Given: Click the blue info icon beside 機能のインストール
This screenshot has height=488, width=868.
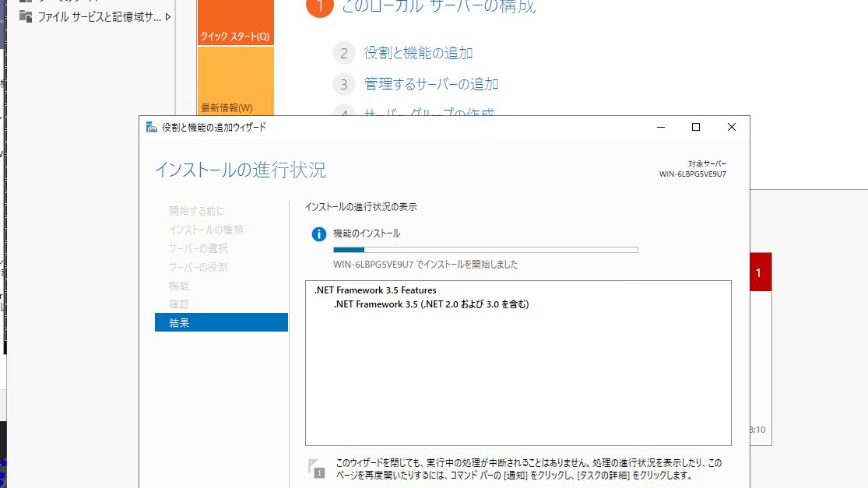Looking at the screenshot, I should coord(318,233).
